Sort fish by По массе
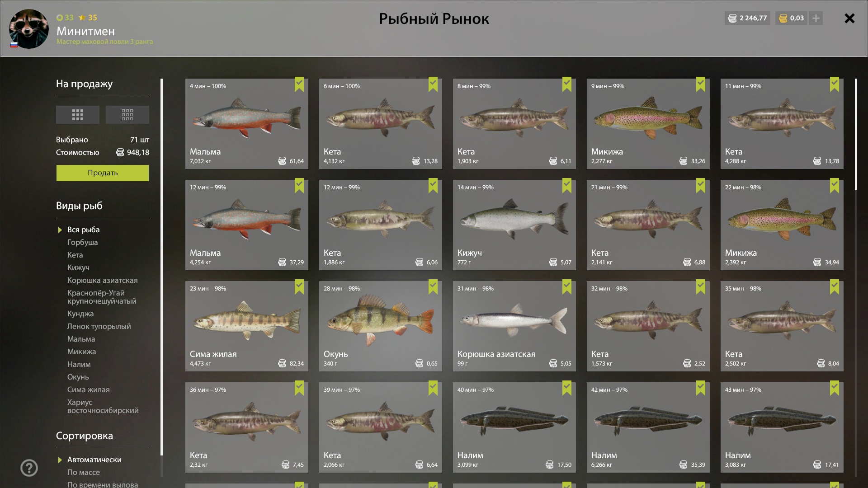The image size is (868, 488). coord(84,472)
